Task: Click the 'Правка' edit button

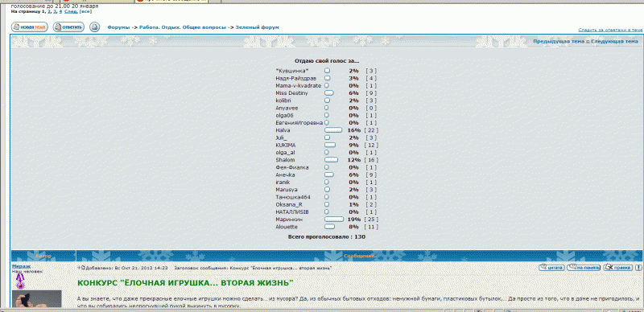Action: coord(617,268)
